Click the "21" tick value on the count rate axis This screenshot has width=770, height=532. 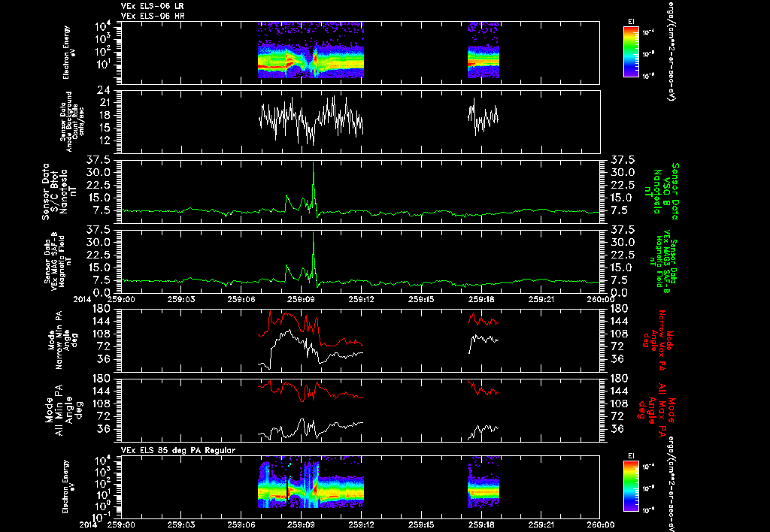coord(104,103)
